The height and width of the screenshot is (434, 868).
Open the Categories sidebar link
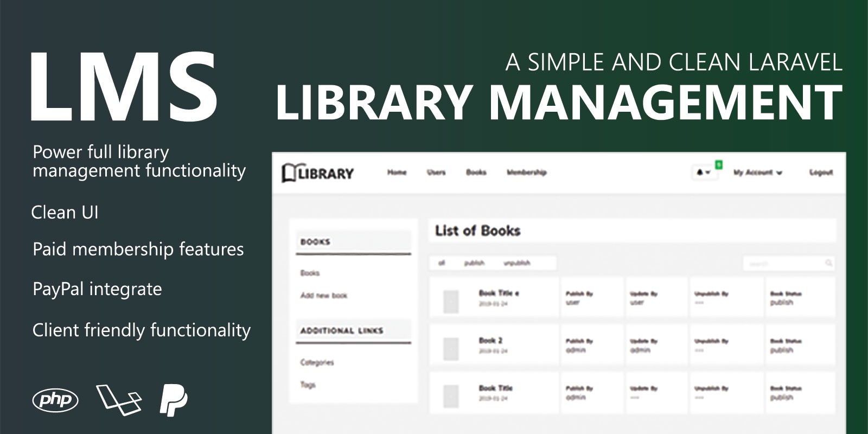(x=317, y=362)
